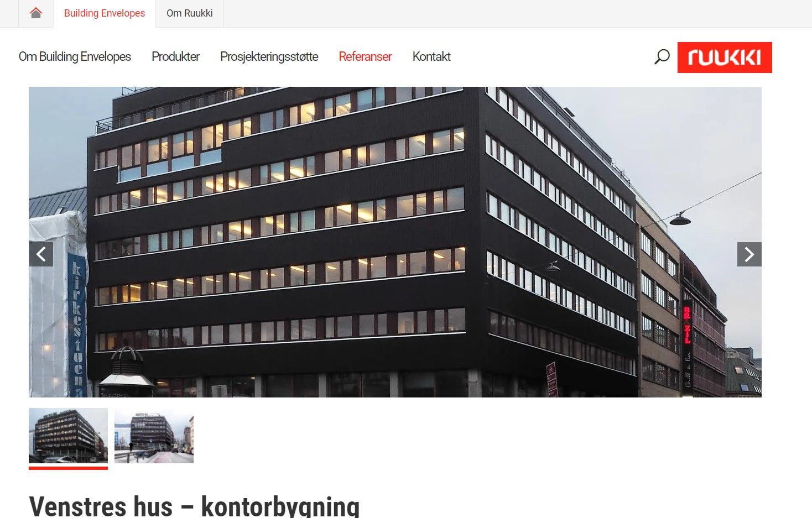Show next slide with right arrow
This screenshot has width=812, height=518.
pyautogui.click(x=749, y=254)
